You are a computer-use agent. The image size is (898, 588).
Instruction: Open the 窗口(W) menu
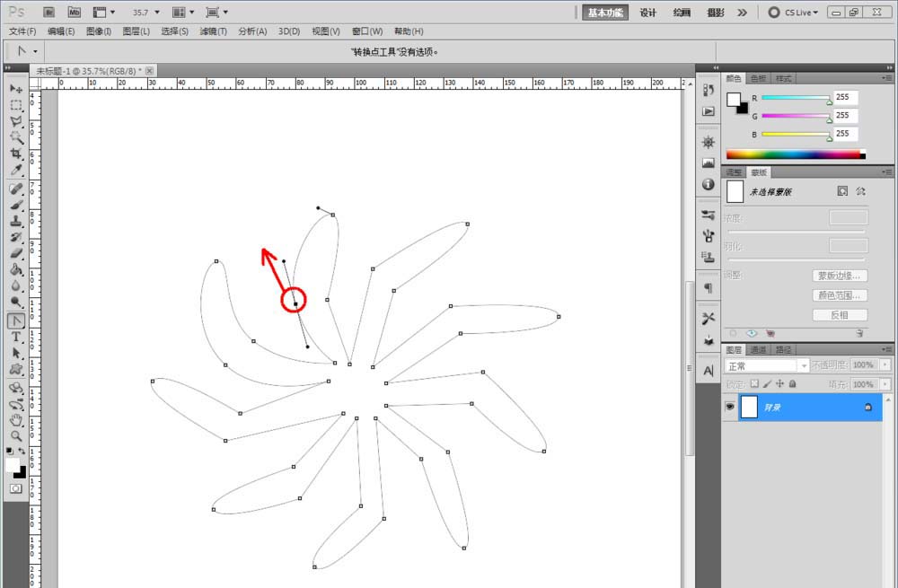[x=367, y=31]
